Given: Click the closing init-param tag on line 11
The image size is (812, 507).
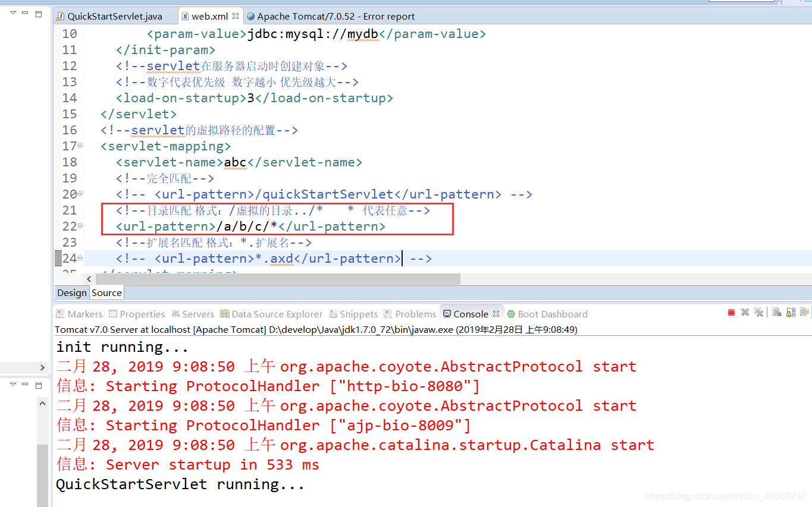Looking at the screenshot, I should (x=166, y=49).
